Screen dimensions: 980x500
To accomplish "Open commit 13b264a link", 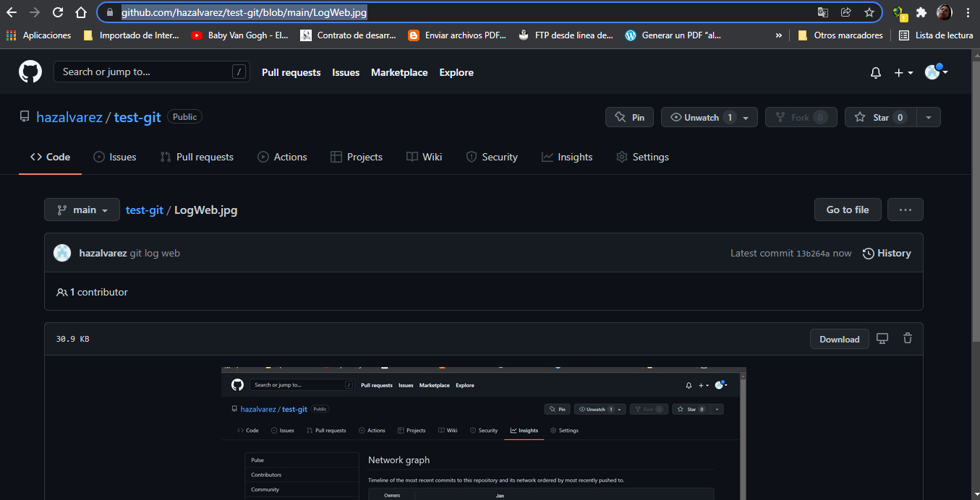I will click(813, 254).
